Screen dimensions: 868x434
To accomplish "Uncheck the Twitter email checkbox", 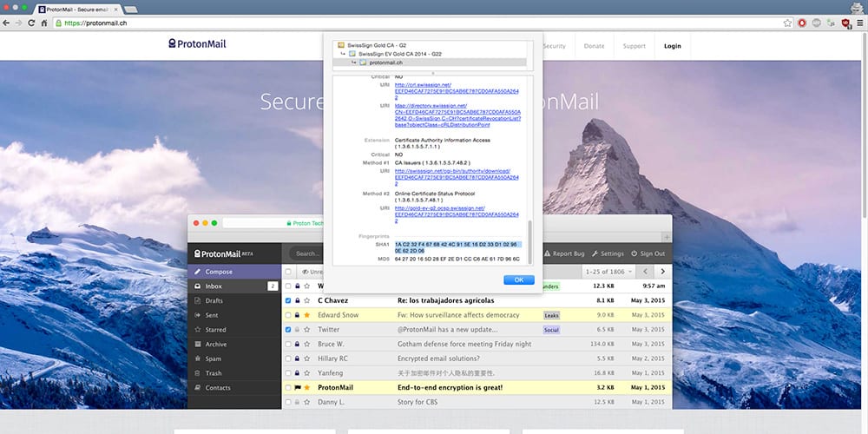I will 288,329.
